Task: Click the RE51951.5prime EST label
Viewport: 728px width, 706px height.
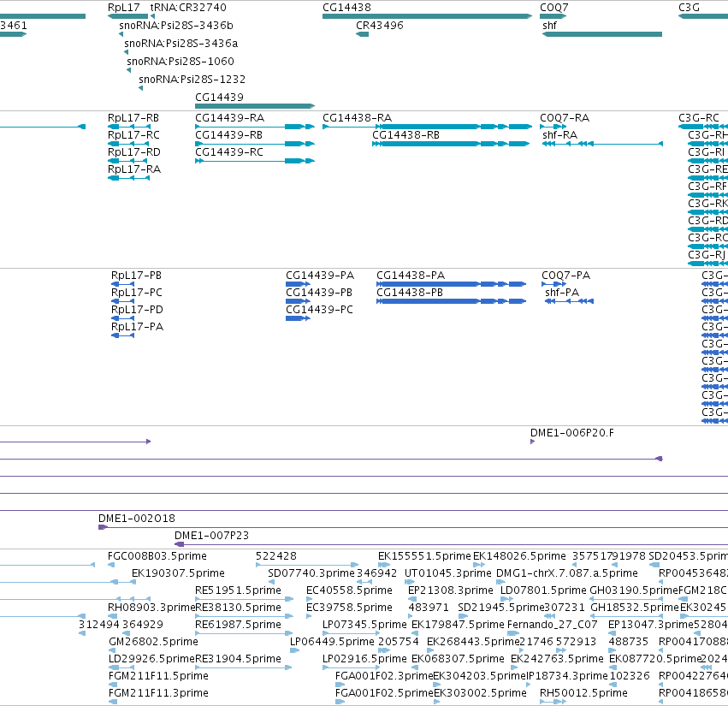Action: point(238,590)
